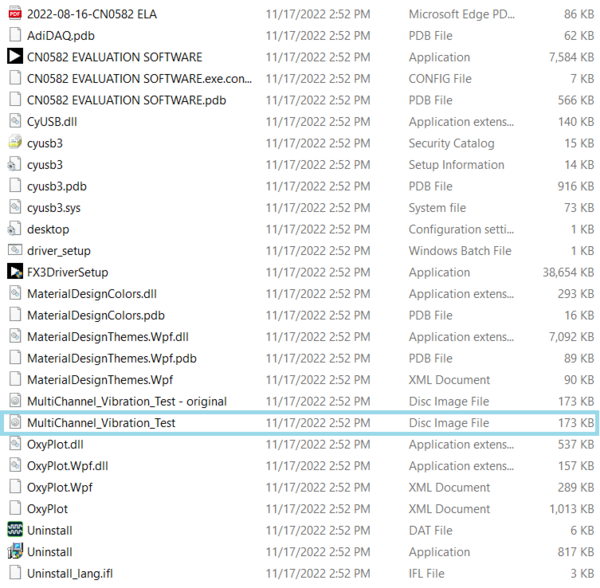Click the Uninstall application installer icon
Viewport: 600px width, 588px height.
coord(15,552)
